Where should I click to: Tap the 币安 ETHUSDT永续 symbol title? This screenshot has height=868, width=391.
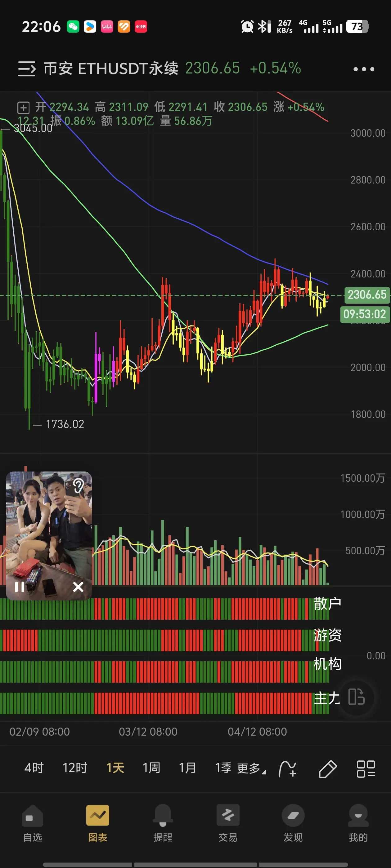(x=111, y=69)
